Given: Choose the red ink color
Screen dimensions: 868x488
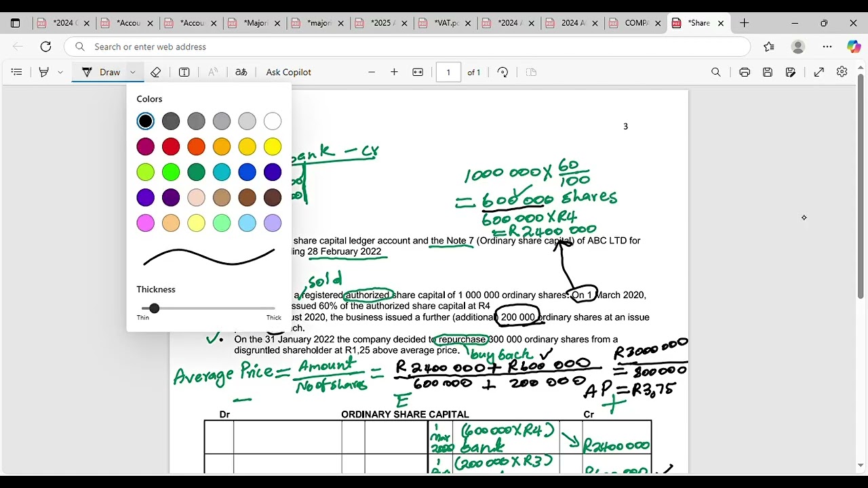Looking at the screenshot, I should (171, 146).
